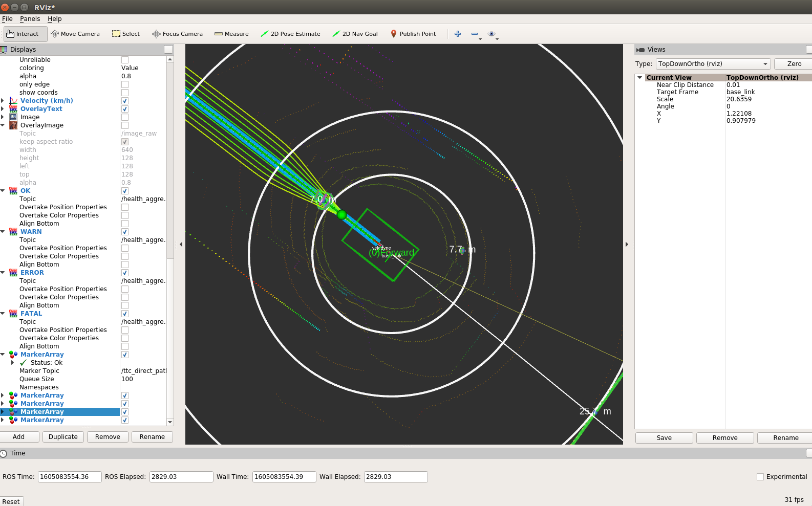Click the Displays panel monitor icon

click(x=4, y=50)
